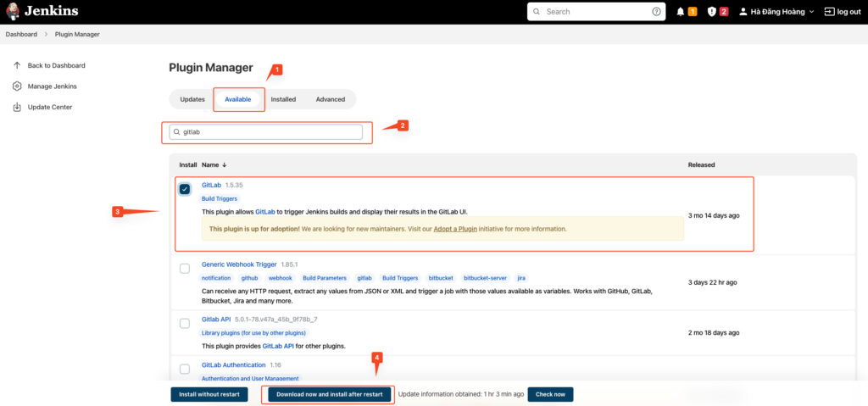The width and height of the screenshot is (868, 406).
Task: Click the Update Center download icon
Action: click(x=17, y=107)
